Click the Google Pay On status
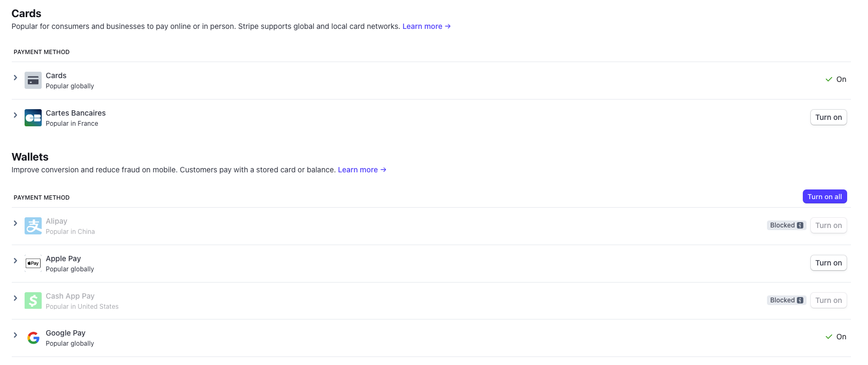 836,337
